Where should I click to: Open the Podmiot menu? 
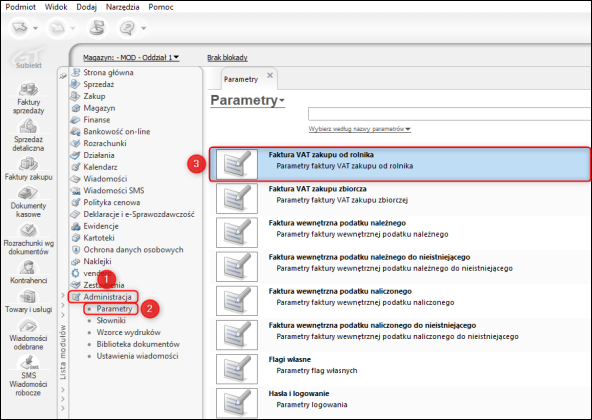point(20,7)
